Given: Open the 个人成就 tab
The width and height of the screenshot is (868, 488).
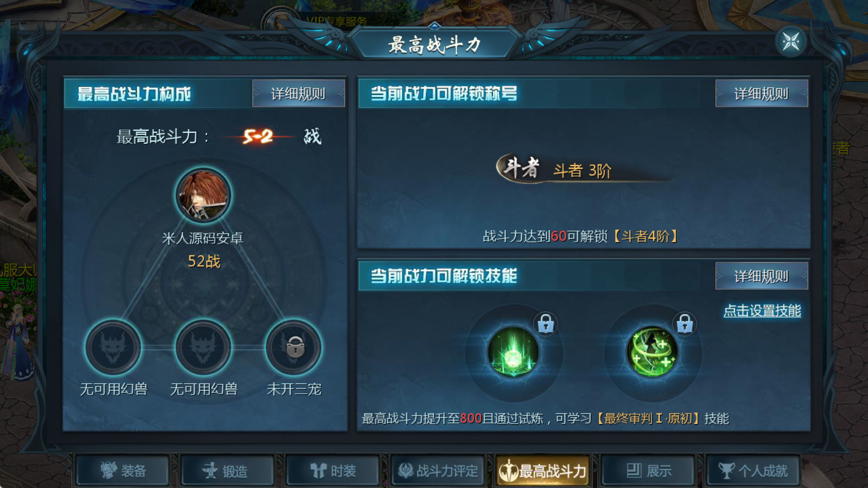Looking at the screenshot, I should pos(754,470).
